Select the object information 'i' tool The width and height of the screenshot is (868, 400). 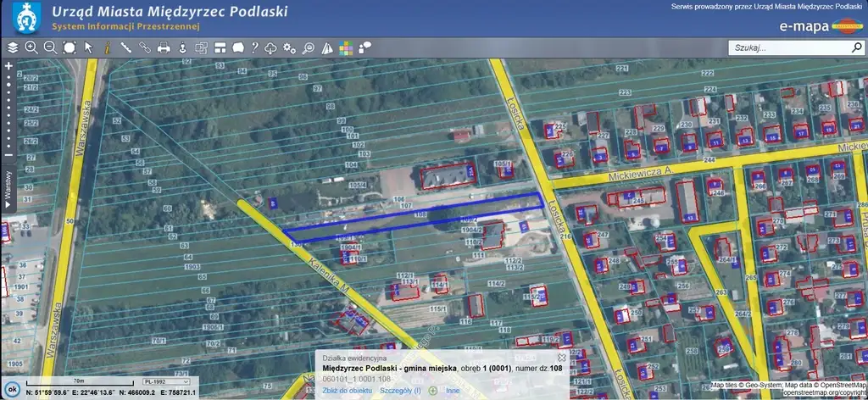click(107, 47)
